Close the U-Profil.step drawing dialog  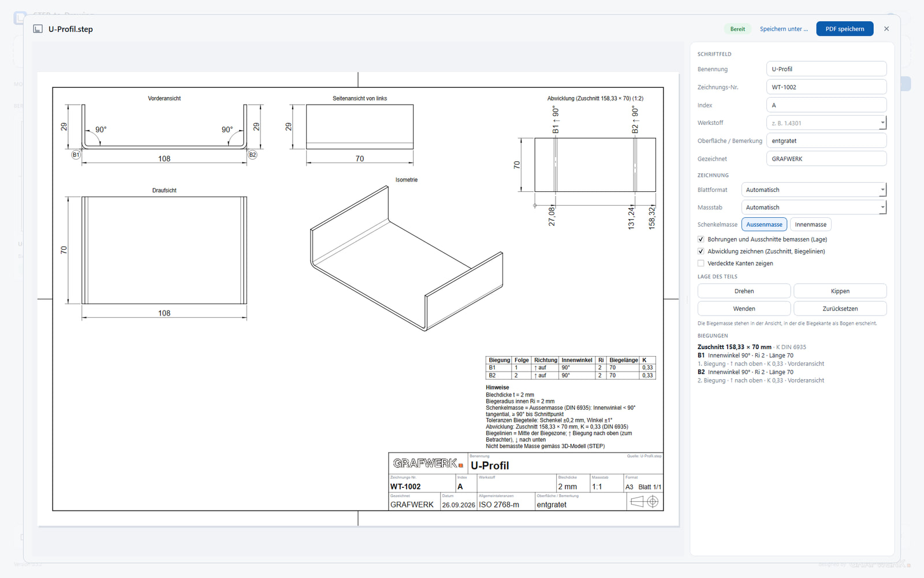tap(886, 29)
